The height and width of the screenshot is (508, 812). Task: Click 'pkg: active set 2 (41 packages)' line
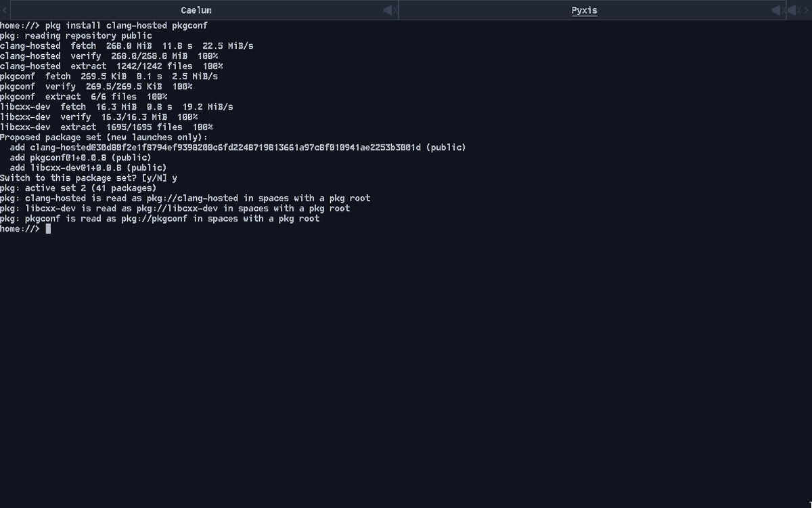click(x=78, y=188)
